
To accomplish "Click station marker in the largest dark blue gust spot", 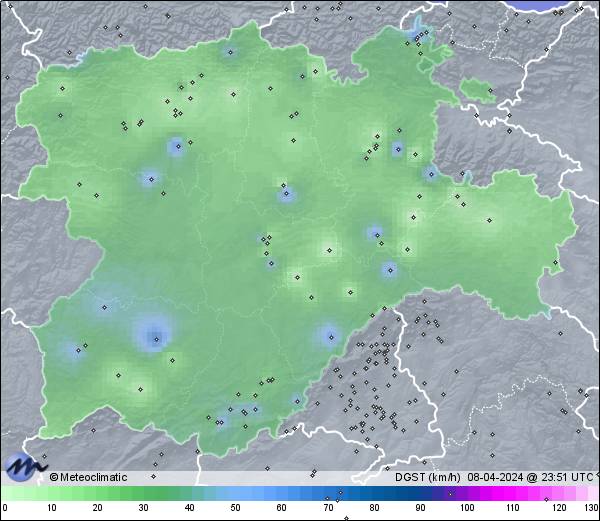I will pos(156,339).
